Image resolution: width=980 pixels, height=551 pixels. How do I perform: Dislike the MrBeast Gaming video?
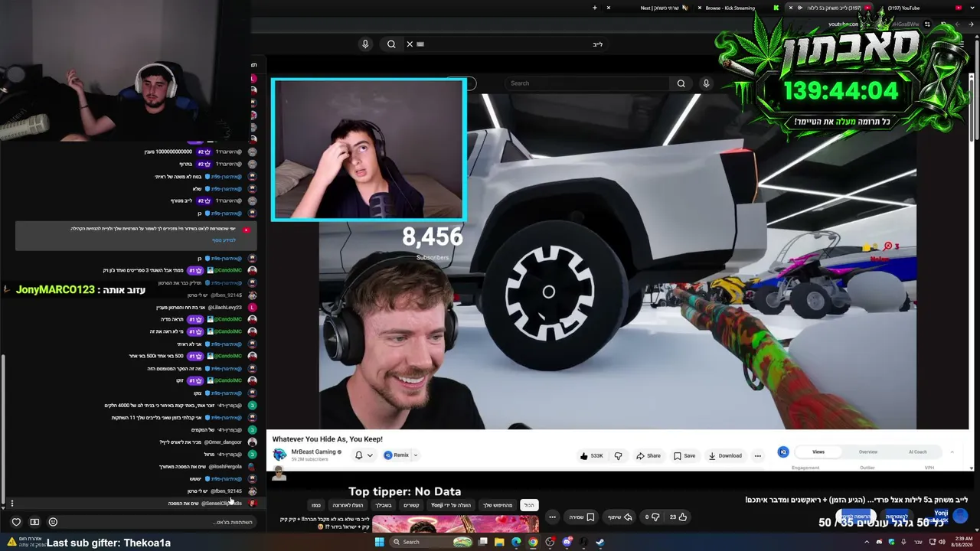[619, 455]
